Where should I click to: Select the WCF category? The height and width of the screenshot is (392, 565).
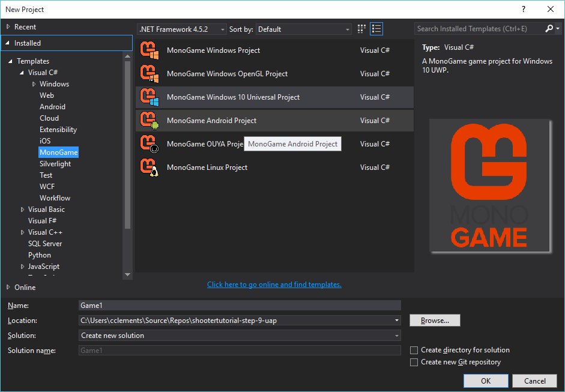pyautogui.click(x=47, y=187)
